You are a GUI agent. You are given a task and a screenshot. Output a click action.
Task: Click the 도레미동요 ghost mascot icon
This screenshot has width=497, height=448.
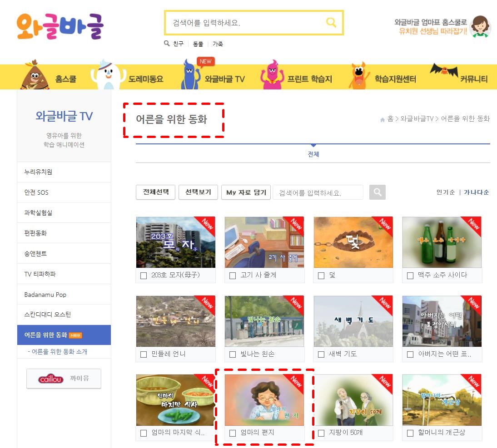pyautogui.click(x=108, y=75)
